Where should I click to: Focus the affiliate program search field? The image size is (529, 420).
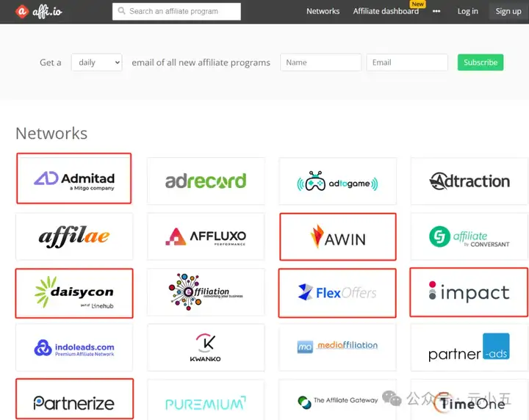click(176, 12)
